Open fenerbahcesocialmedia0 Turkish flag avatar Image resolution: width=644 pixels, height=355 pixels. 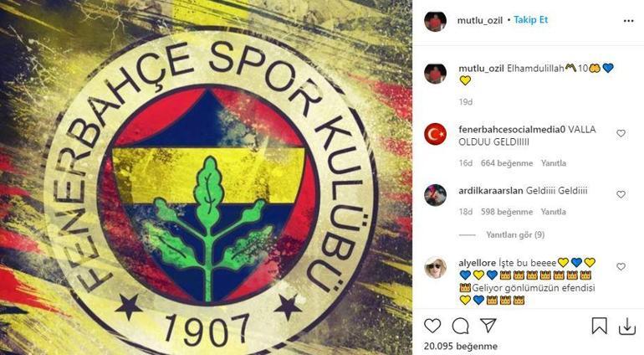tap(436, 134)
